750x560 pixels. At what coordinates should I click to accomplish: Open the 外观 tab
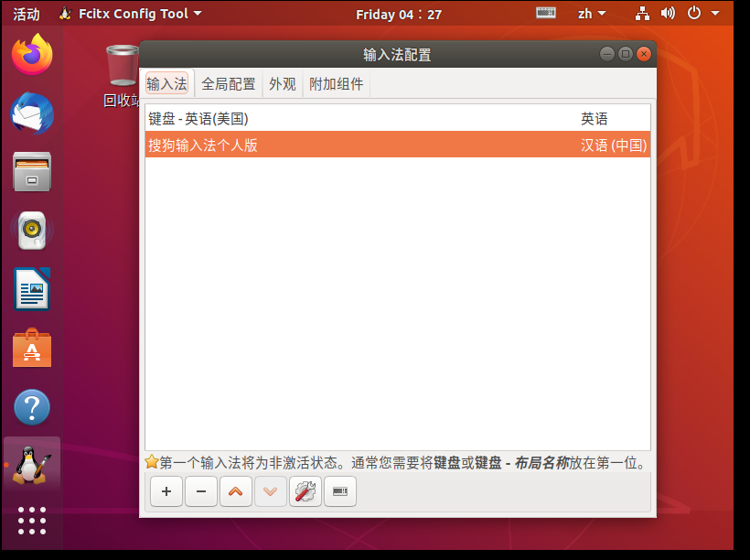[x=283, y=84]
